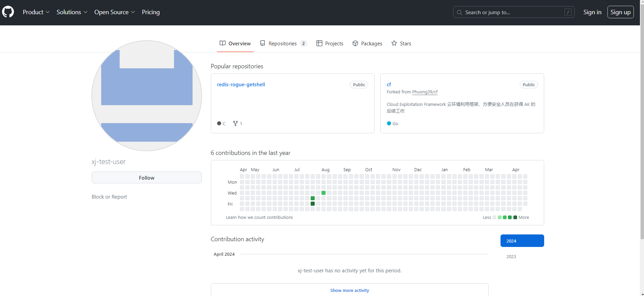Click the C language color dot

(219, 123)
